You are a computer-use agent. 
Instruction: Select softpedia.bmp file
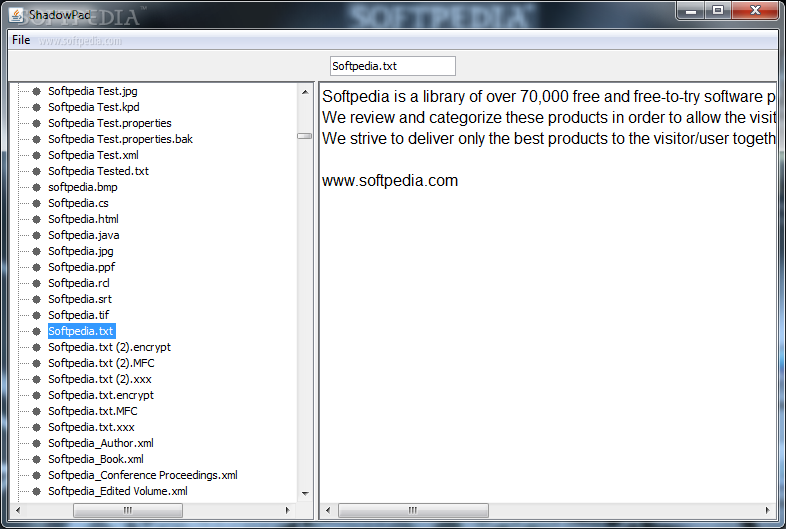83,188
